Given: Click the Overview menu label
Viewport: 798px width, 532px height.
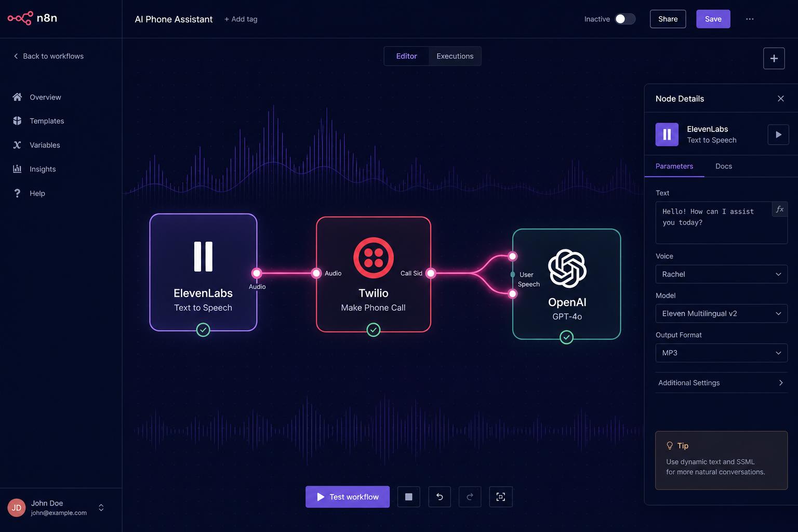Looking at the screenshot, I should pyautogui.click(x=45, y=97).
